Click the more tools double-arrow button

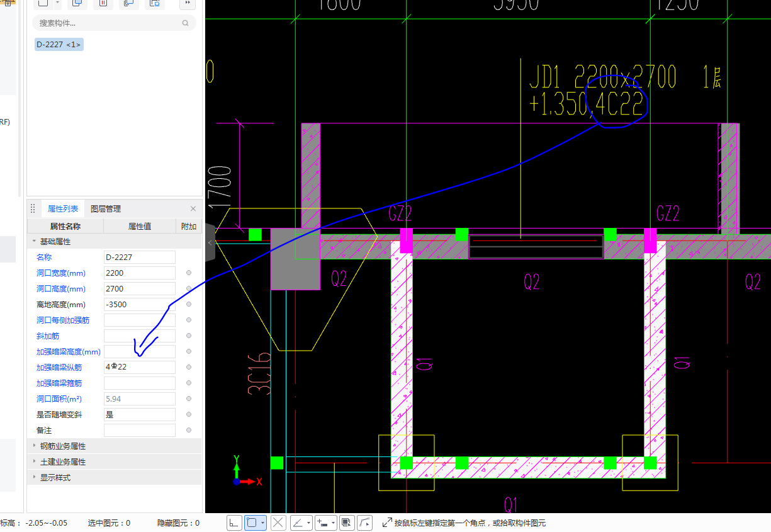[188, 3]
